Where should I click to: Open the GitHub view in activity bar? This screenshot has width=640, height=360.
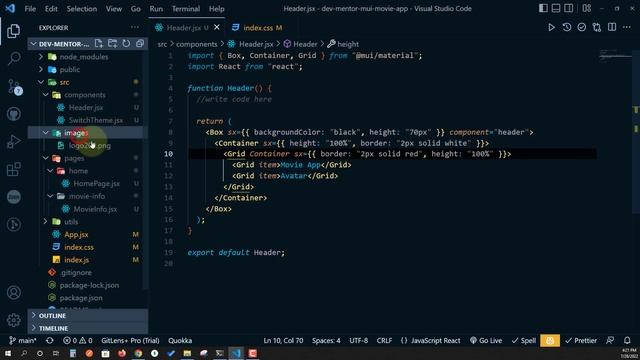coord(13,114)
